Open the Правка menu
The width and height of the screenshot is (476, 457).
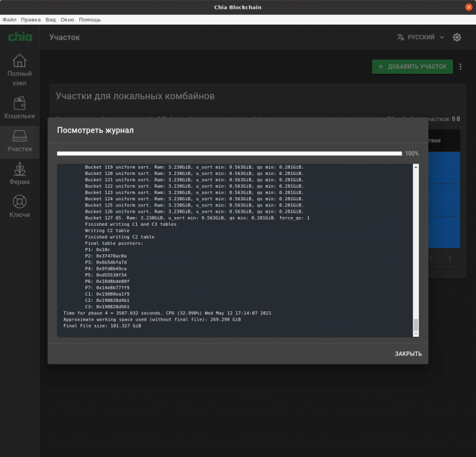(x=30, y=20)
